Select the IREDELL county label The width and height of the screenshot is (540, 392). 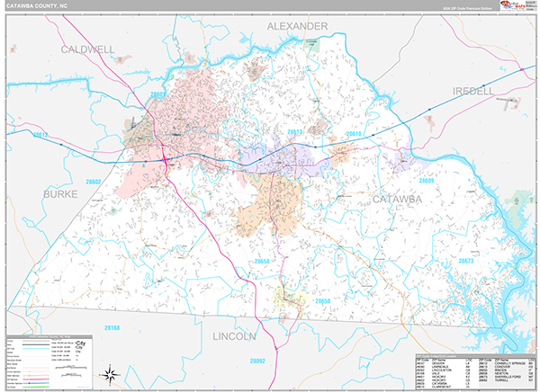coord(473,91)
